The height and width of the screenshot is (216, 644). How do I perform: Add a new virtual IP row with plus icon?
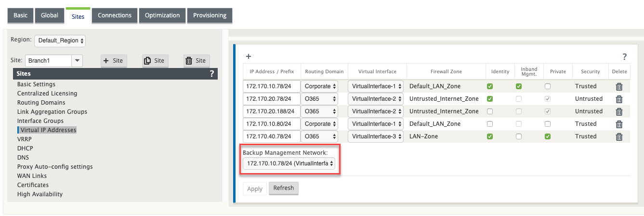point(249,56)
